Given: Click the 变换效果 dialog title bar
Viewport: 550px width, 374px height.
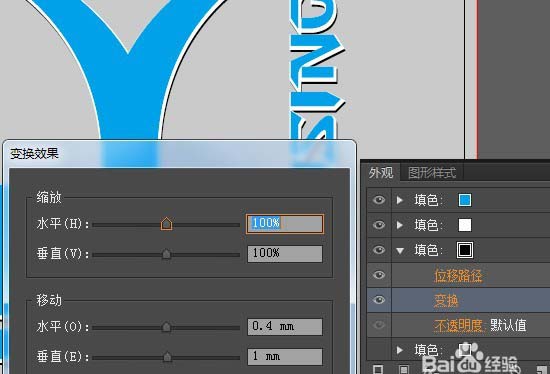Looking at the screenshot, I should pyautogui.click(x=179, y=154).
